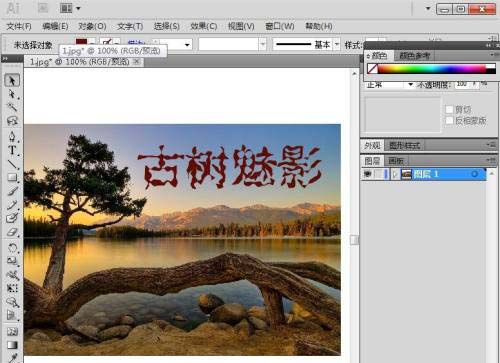Select the Eyedropper tool
The image size is (500, 363).
pos(12,358)
